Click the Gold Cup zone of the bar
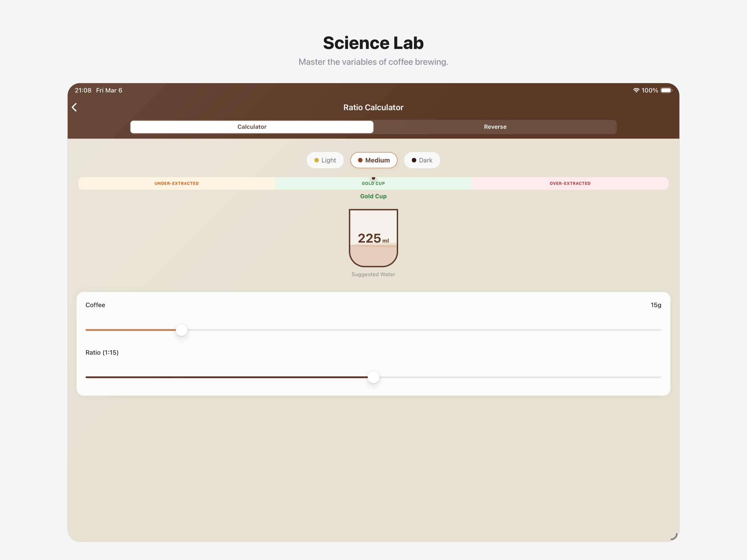The width and height of the screenshot is (747, 560). point(373,183)
